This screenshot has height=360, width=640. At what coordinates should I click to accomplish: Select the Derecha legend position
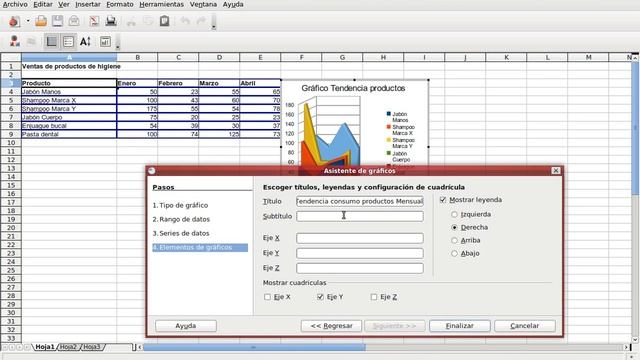pyautogui.click(x=454, y=227)
